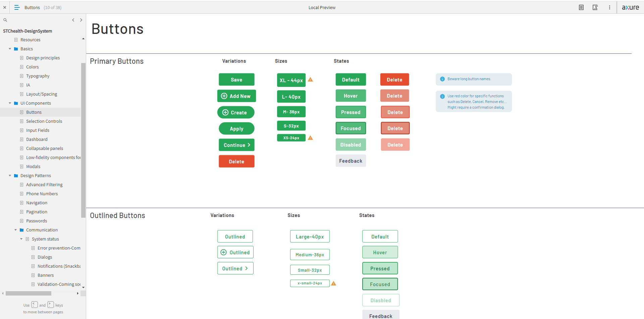This screenshot has height=319, width=644.
Task: Click the hamburger sitemap menu icon
Action: click(17, 7)
